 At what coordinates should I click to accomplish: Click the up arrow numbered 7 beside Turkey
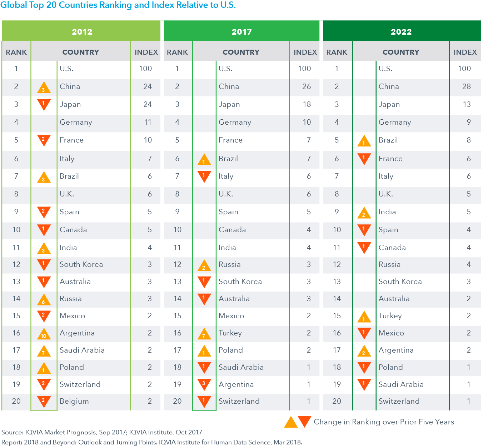(x=204, y=334)
